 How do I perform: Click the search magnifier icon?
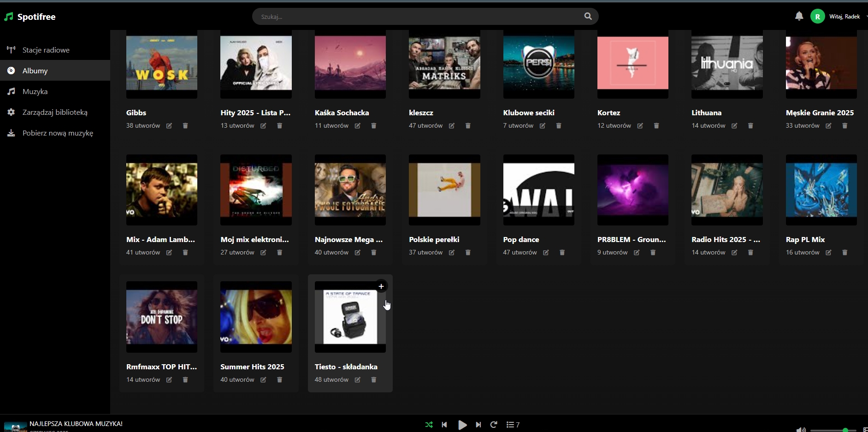point(588,17)
